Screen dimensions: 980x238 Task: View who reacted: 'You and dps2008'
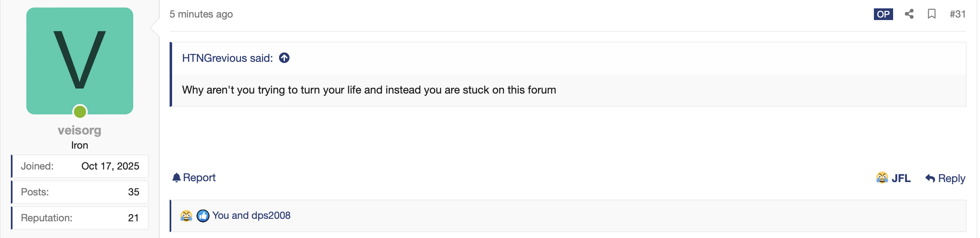251,215
